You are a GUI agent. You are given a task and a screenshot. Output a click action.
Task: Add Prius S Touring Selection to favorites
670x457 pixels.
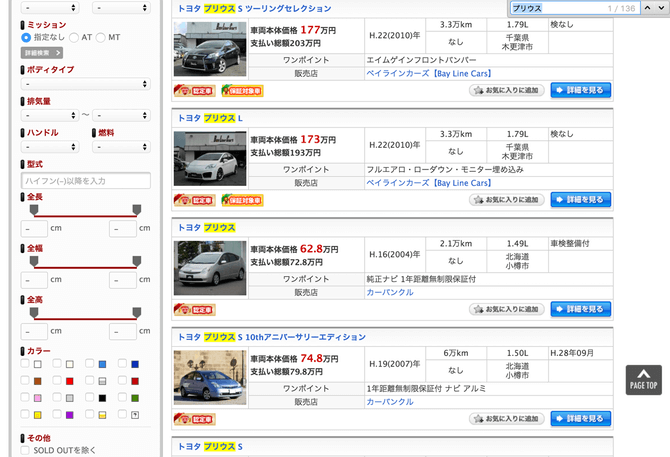[506, 90]
